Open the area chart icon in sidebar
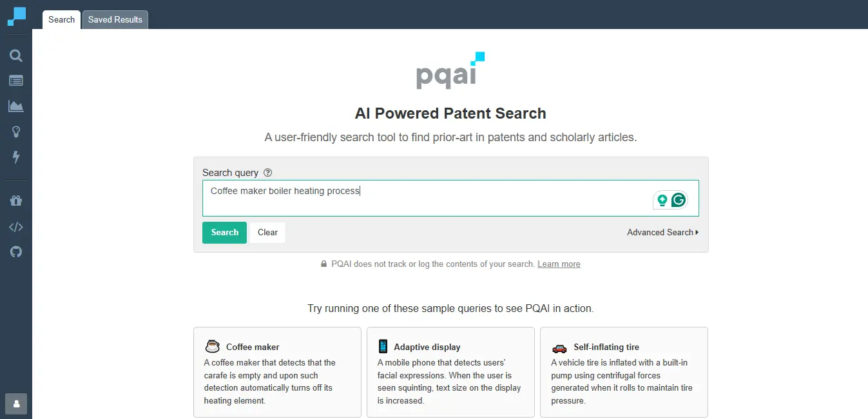Screen dimensions: 868x419 16,106
